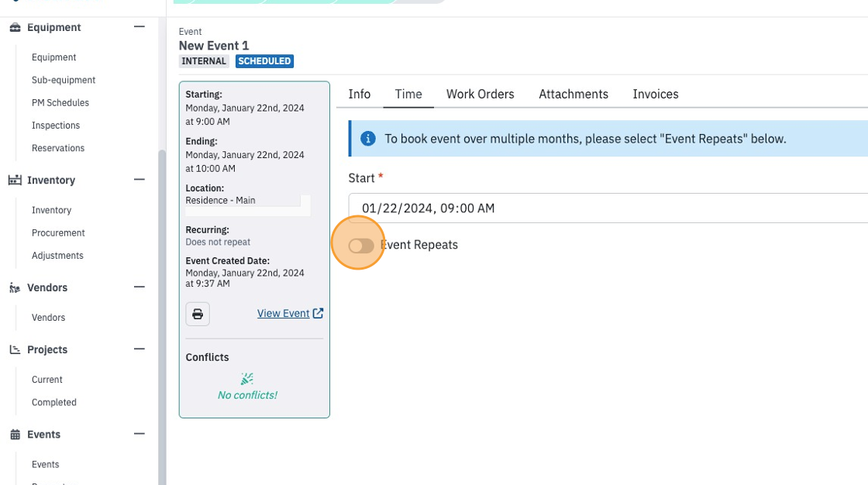The height and width of the screenshot is (485, 868).
Task: Collapse the Equipment section
Action: pyautogui.click(x=139, y=26)
